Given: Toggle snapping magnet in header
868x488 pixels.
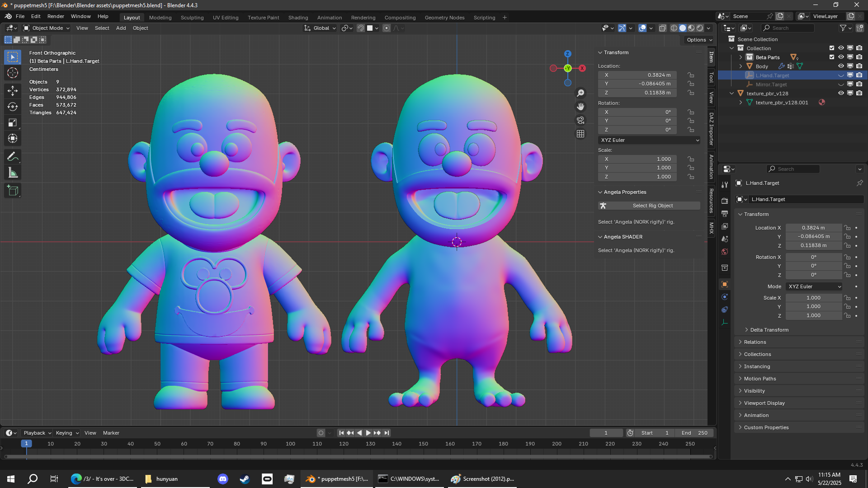Looking at the screenshot, I should (361, 28).
